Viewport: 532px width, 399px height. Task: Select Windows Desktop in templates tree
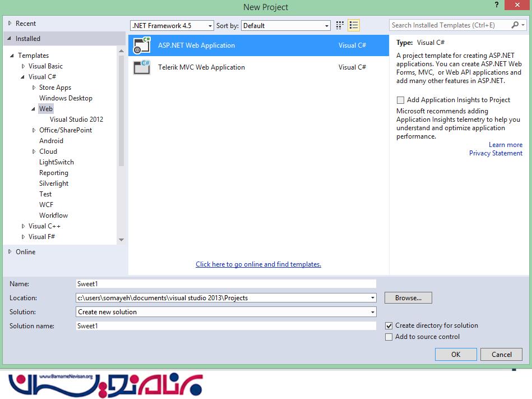[x=66, y=98]
